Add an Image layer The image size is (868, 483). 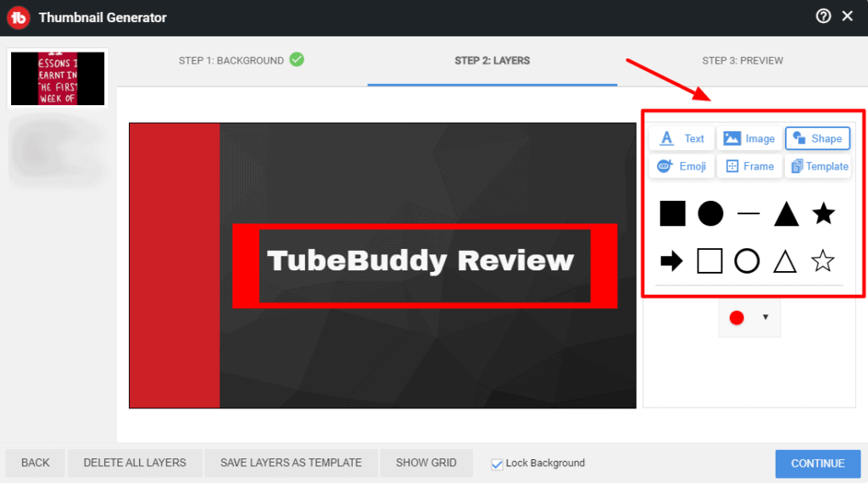point(749,138)
